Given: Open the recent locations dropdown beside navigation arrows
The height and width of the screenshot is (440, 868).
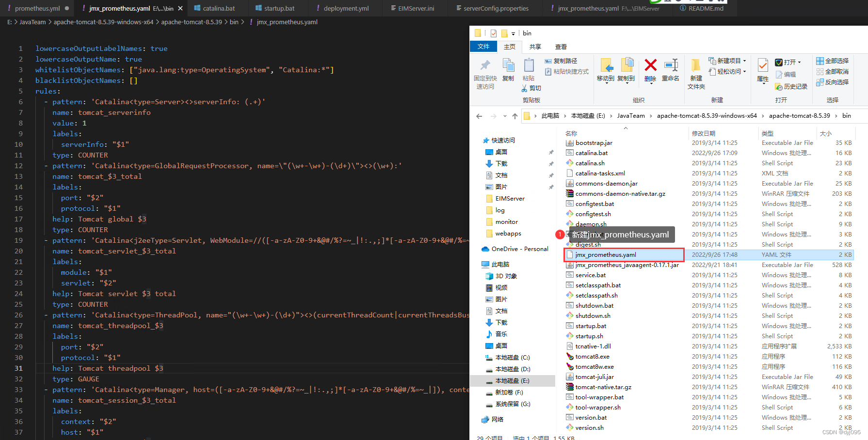Looking at the screenshot, I should (504, 115).
